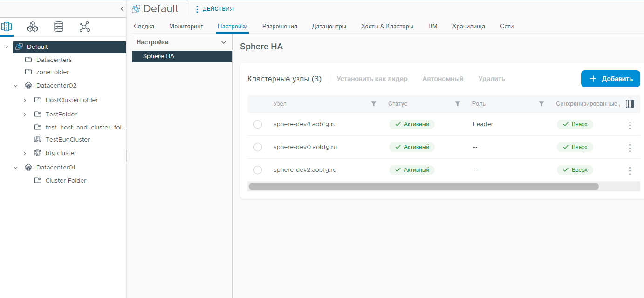Viewport: 644px width, 298px height.
Task: Open VMs and Templates inventory view icon
Action: click(33, 27)
